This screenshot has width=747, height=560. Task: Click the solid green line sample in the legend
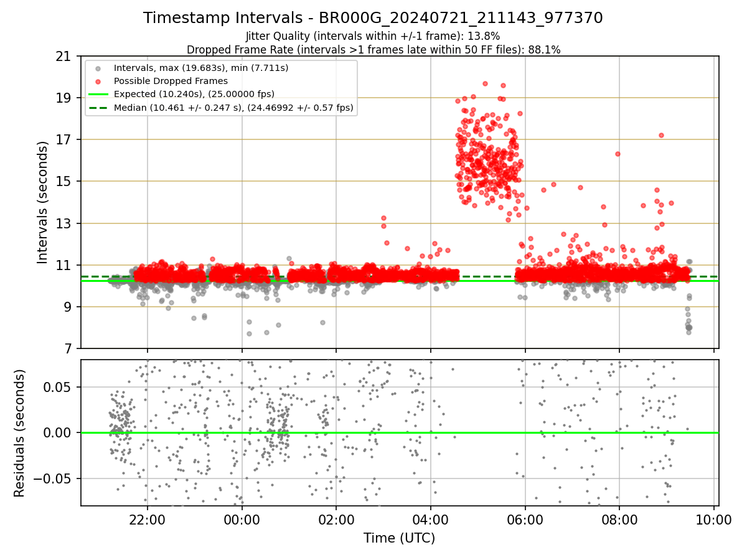(x=99, y=95)
